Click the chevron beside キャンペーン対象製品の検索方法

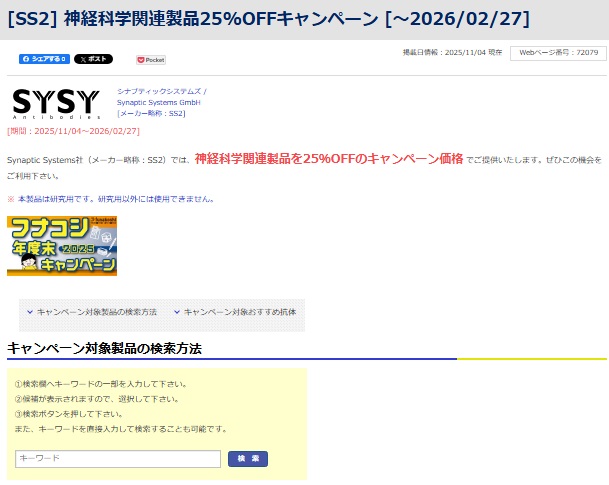coord(30,312)
